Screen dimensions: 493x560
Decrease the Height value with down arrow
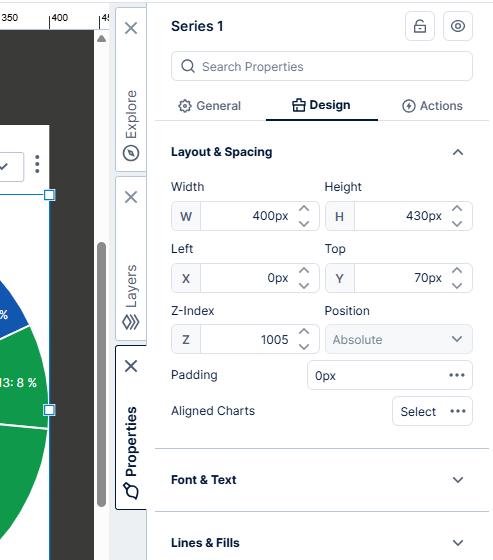pos(457,224)
